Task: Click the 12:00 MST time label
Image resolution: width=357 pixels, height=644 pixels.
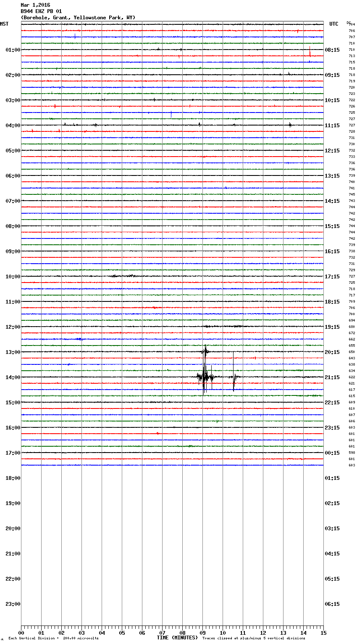Action: coord(13,327)
